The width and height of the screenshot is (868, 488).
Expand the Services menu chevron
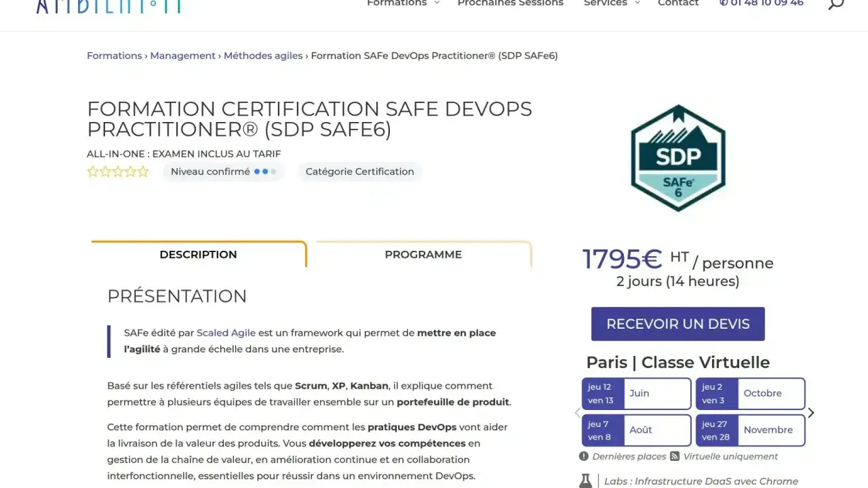click(637, 3)
